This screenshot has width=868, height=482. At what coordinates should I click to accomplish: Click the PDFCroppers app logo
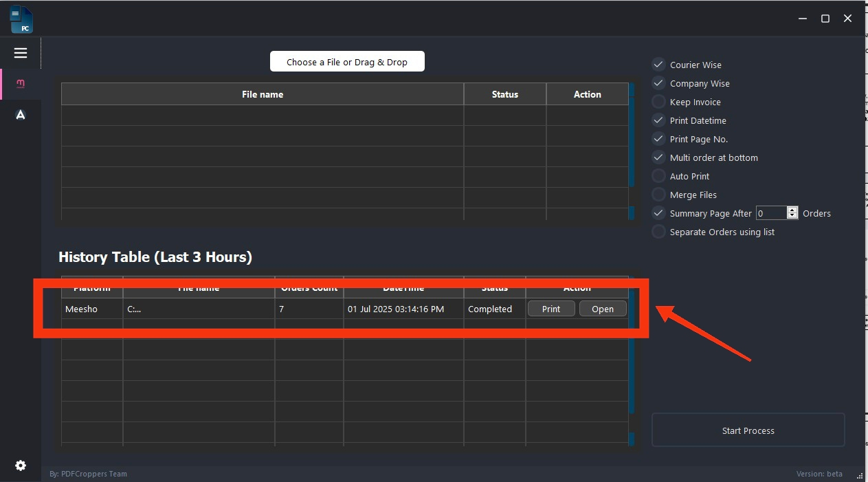[x=21, y=19]
